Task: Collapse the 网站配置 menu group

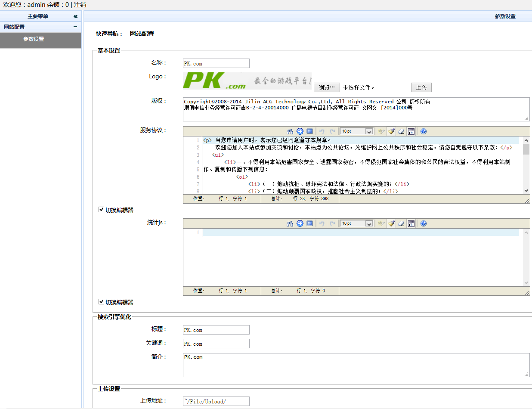Action: pos(75,27)
